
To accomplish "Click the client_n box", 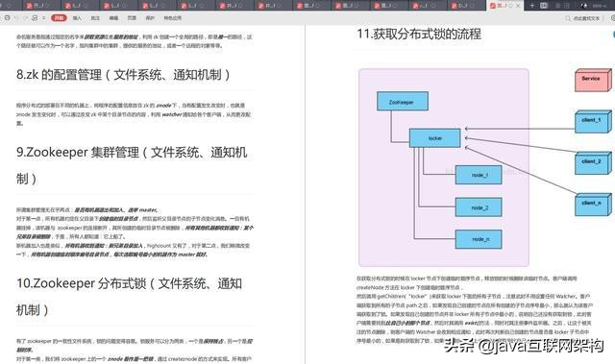I will point(593,205).
